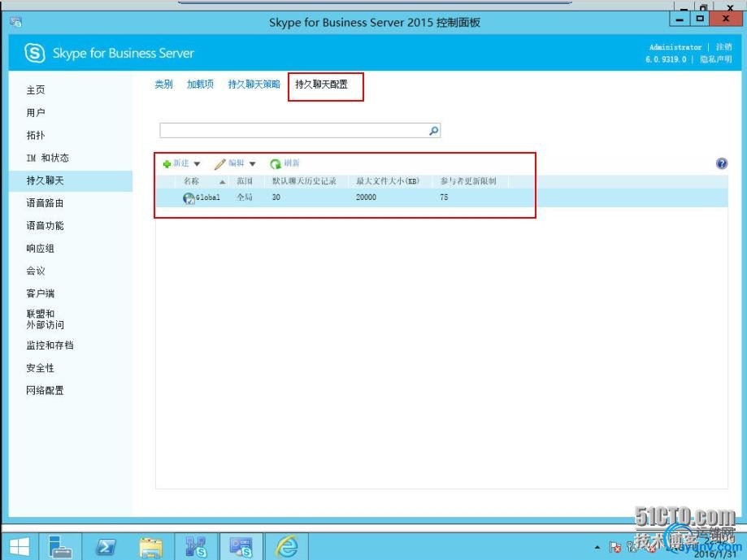Open 语音路由 in the sidebar
747x560 pixels.
click(x=45, y=203)
